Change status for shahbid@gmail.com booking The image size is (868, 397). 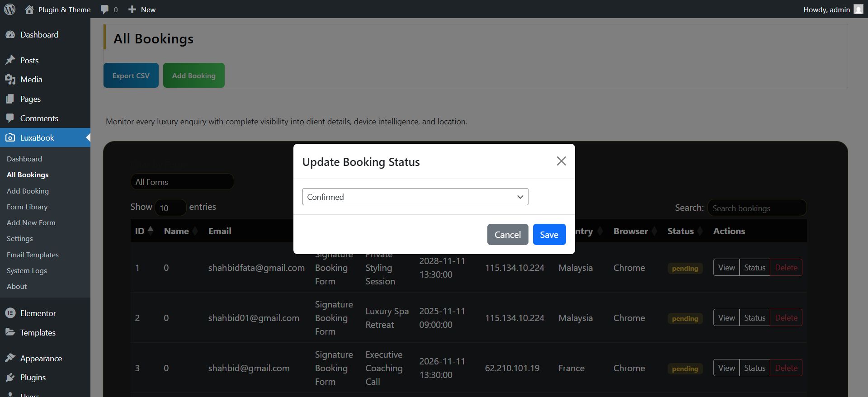(755, 368)
